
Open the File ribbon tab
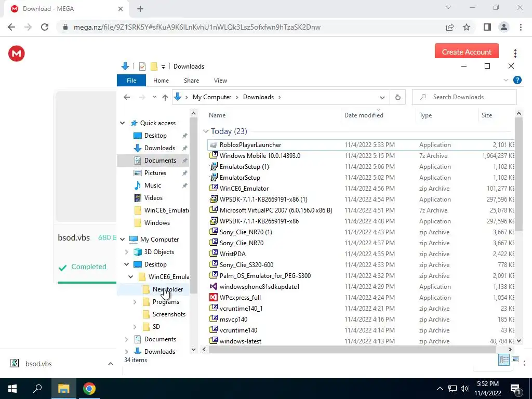(131, 81)
